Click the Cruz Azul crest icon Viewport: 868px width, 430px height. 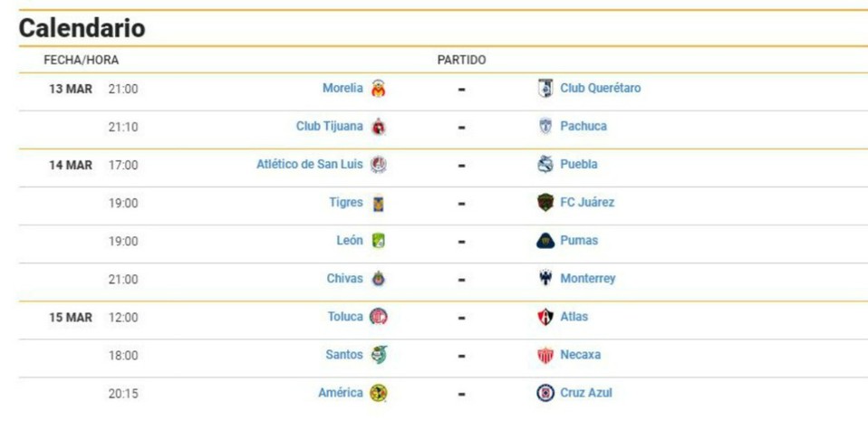coord(545,394)
